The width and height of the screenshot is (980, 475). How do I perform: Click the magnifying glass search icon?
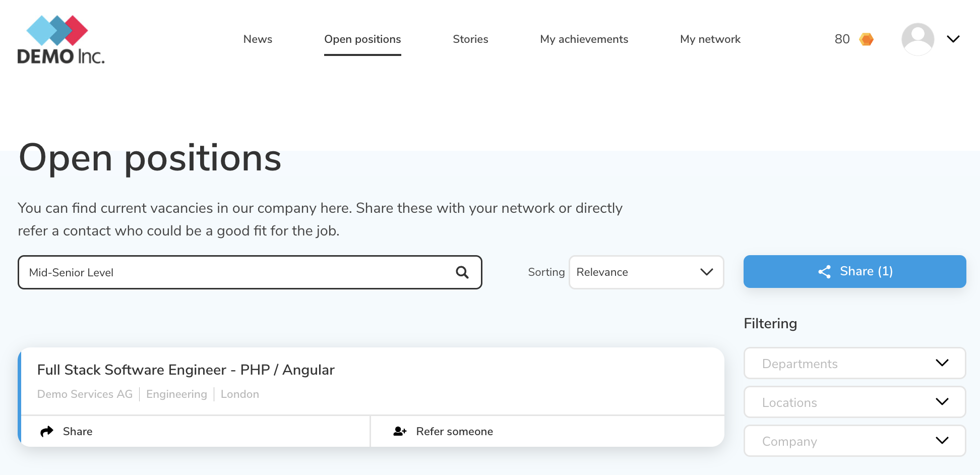click(x=462, y=272)
